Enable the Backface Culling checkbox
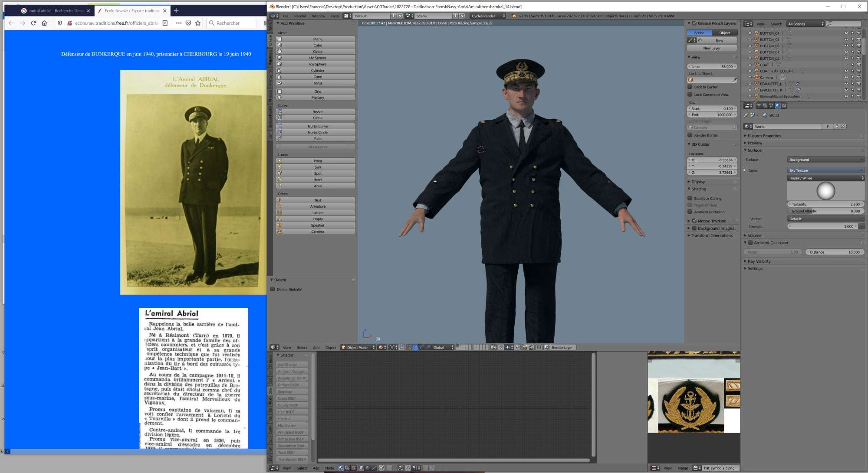 click(x=690, y=198)
